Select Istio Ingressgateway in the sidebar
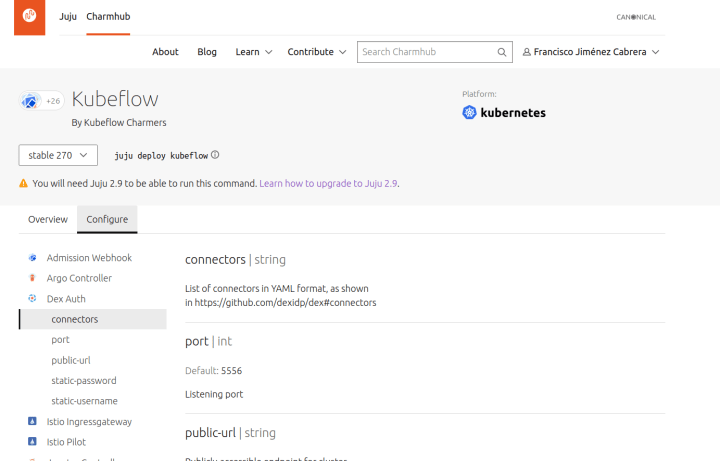 click(89, 422)
